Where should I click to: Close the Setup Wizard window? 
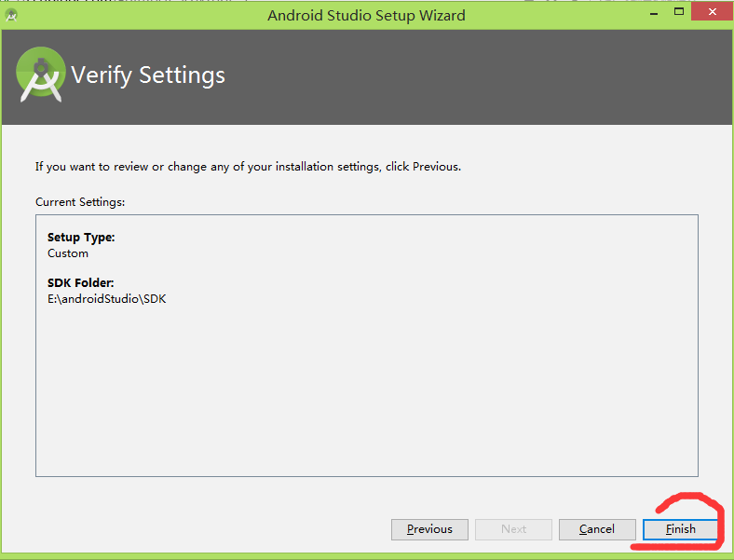click(x=712, y=12)
